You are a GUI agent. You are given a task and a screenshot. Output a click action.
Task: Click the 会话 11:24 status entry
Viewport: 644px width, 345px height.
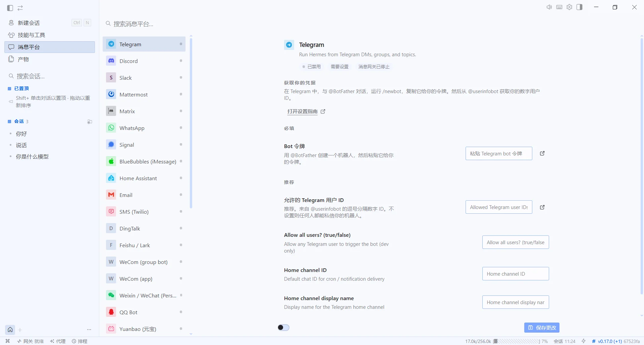click(x=565, y=341)
